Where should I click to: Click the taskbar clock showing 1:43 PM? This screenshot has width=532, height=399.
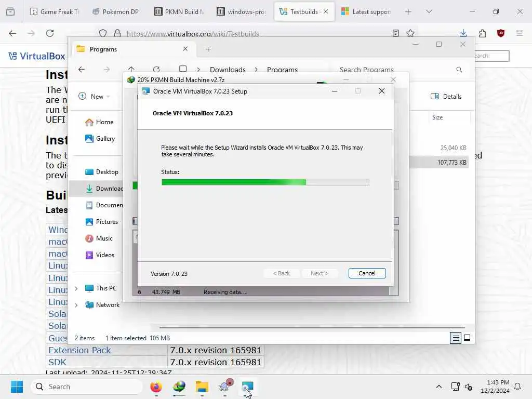tap(495, 387)
